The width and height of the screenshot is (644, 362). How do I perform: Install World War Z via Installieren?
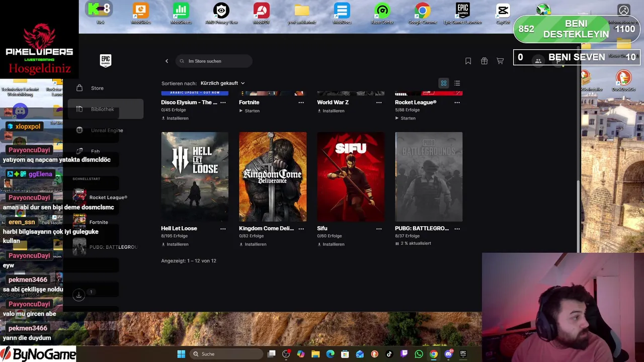pos(331,111)
